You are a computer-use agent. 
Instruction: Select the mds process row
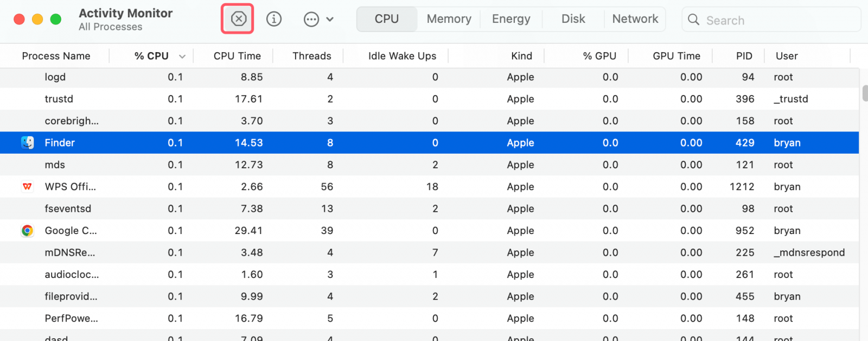tap(380, 165)
